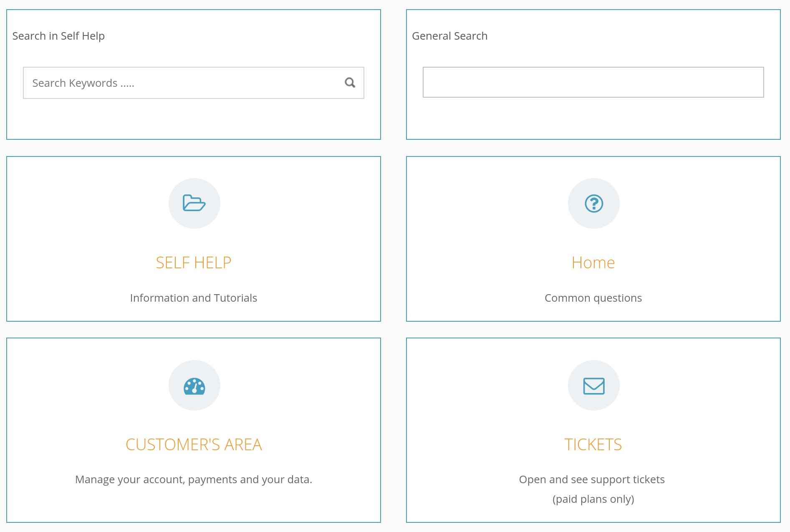This screenshot has width=790, height=532.
Task: Click the magnifier search icon
Action: pyautogui.click(x=350, y=83)
